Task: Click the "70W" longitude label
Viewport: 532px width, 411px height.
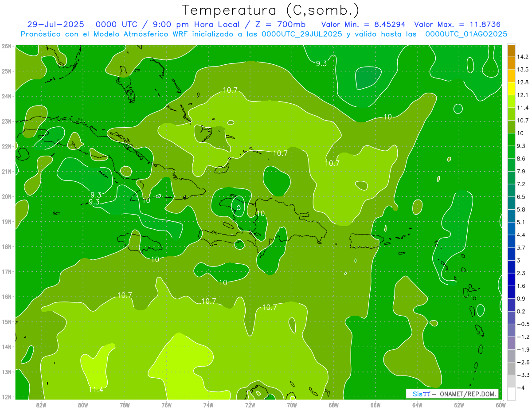Action: pyautogui.click(x=292, y=405)
